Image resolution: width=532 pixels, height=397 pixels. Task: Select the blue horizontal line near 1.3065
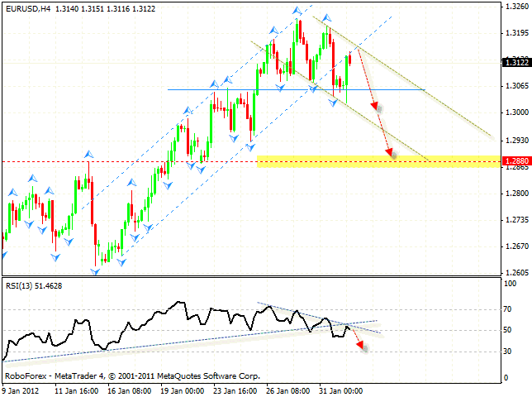(x=248, y=89)
